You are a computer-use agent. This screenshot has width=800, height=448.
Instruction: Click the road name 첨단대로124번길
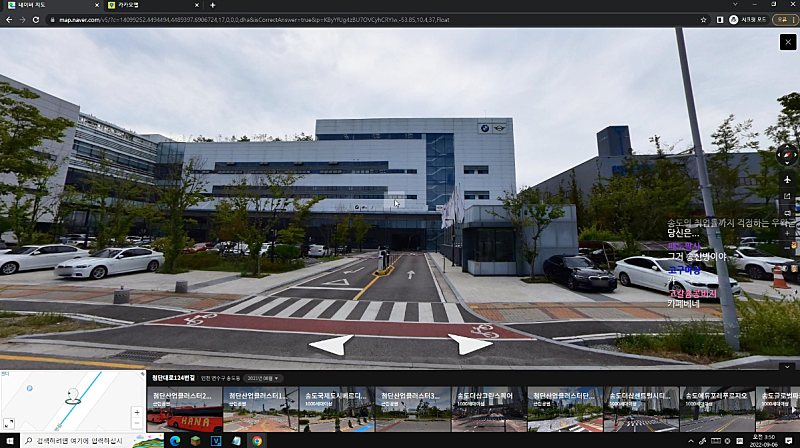point(173,378)
